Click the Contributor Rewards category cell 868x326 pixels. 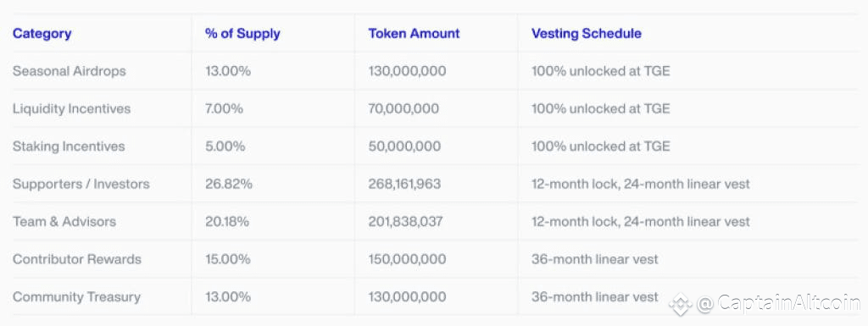coord(77,259)
